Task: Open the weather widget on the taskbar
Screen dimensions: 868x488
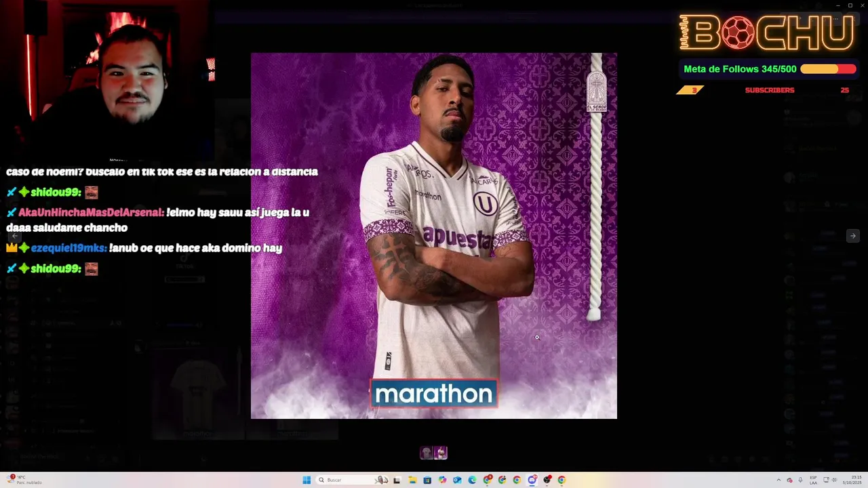Action: pyautogui.click(x=25, y=480)
